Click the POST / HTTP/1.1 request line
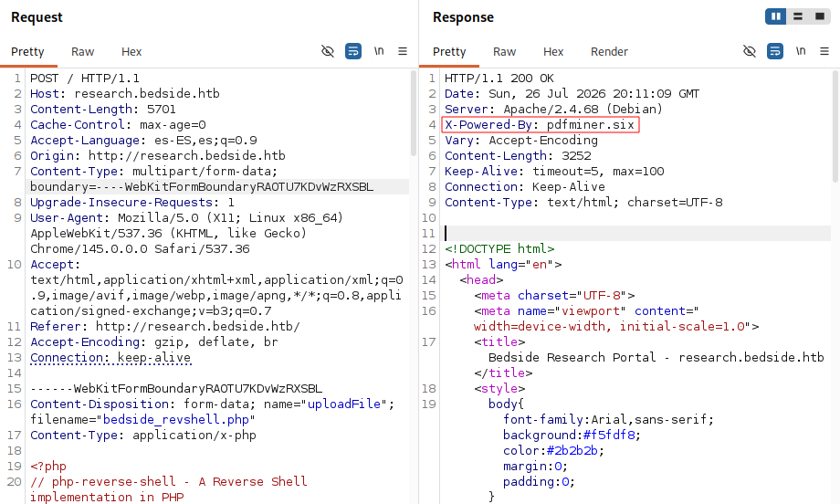This screenshot has height=504, width=840. (85, 79)
